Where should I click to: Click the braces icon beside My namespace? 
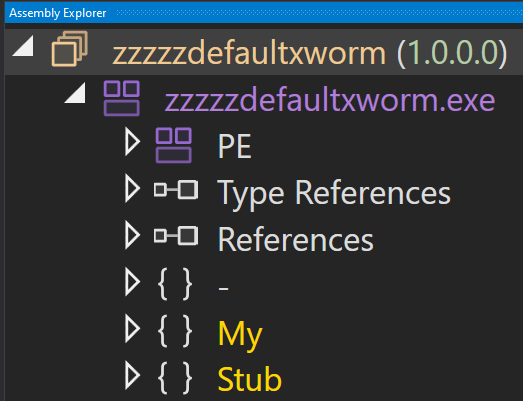175,331
